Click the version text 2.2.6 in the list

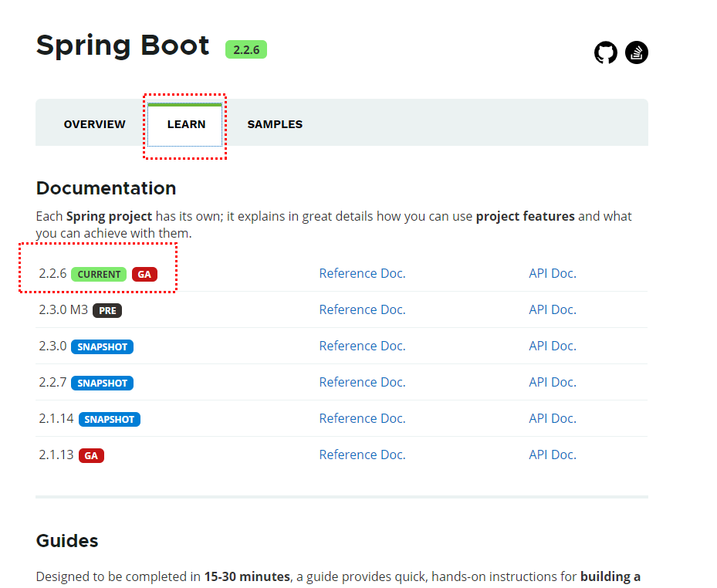click(x=52, y=273)
